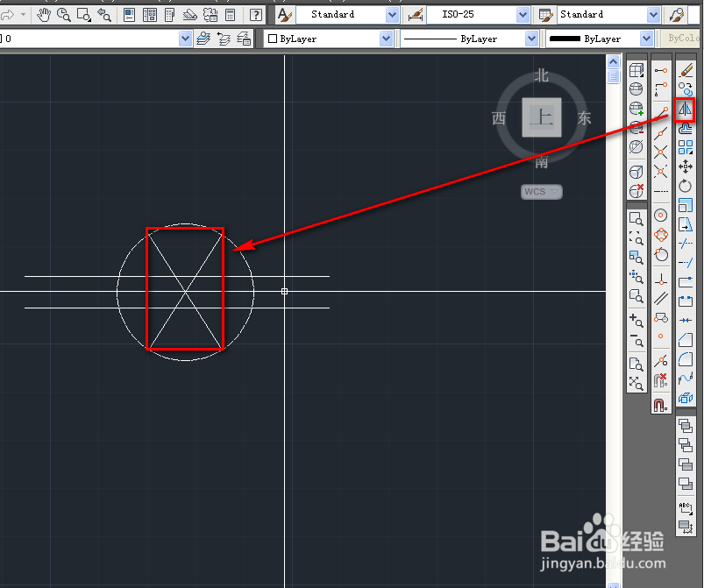Image resolution: width=704 pixels, height=588 pixels.
Task: Select the Erase tool
Action: pos(686,70)
